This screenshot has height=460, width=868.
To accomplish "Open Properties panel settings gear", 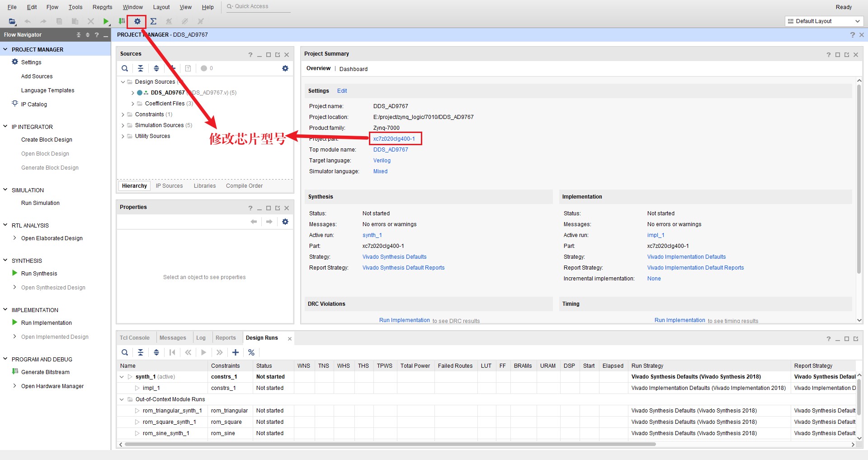I will tap(285, 222).
